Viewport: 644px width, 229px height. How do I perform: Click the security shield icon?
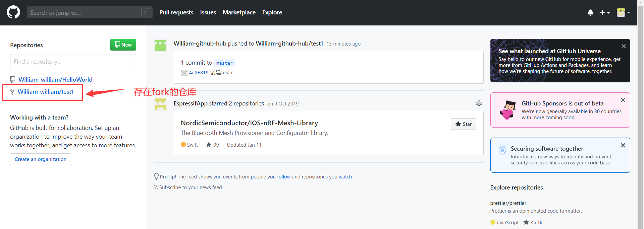coord(502,149)
